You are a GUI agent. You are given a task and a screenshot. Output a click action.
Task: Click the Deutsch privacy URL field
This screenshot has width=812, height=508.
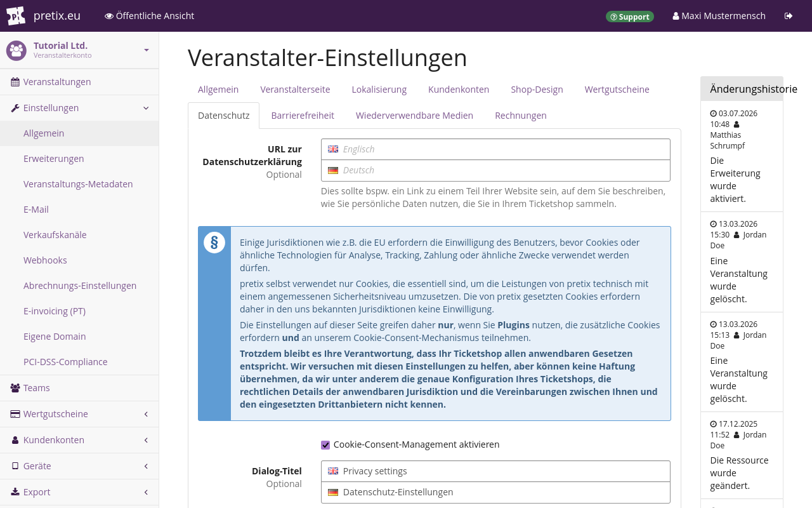pos(495,170)
